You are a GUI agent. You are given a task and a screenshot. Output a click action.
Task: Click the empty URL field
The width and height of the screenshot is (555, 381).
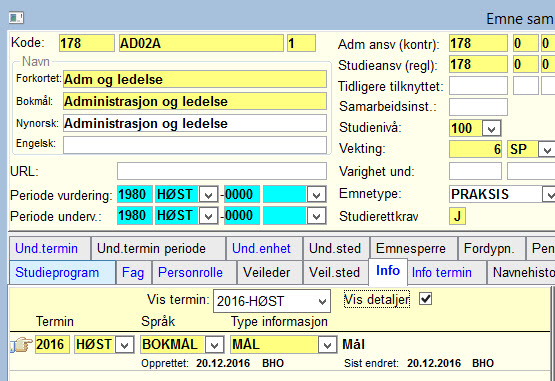(222, 171)
